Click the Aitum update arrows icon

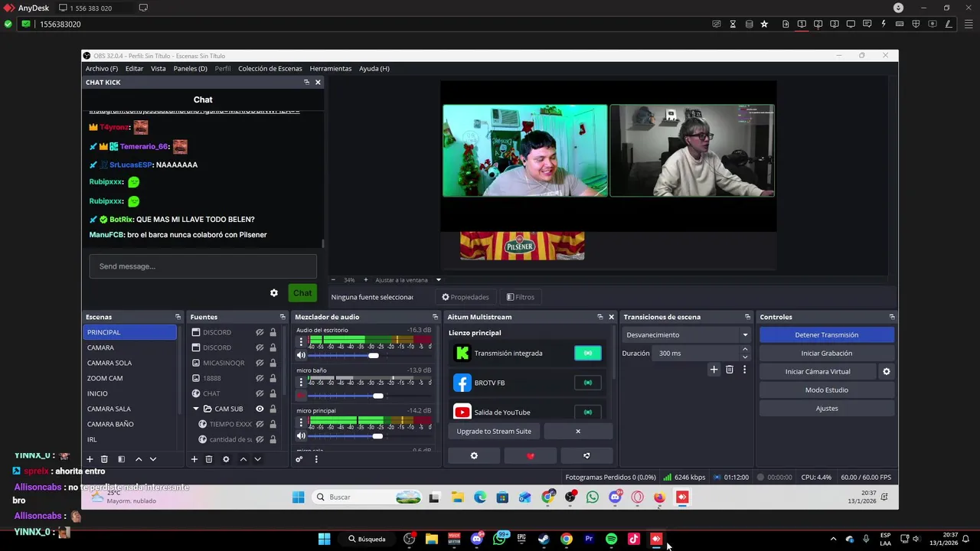[586, 456]
